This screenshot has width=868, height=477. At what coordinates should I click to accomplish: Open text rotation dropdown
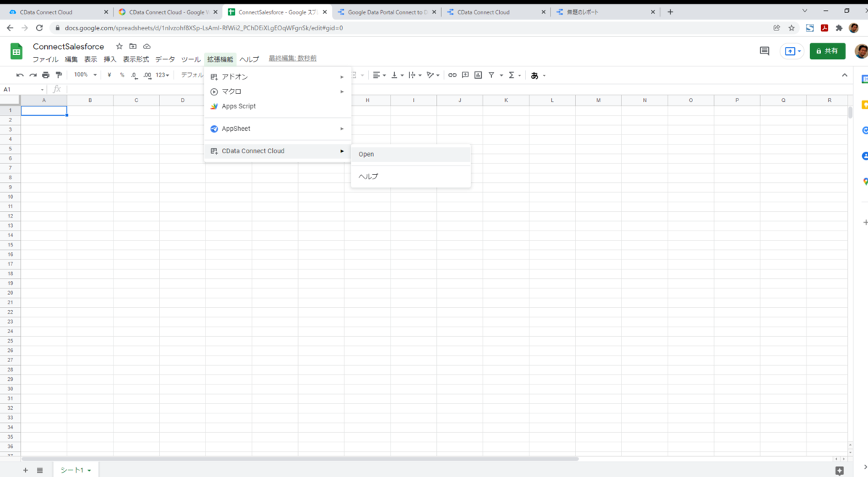point(433,75)
